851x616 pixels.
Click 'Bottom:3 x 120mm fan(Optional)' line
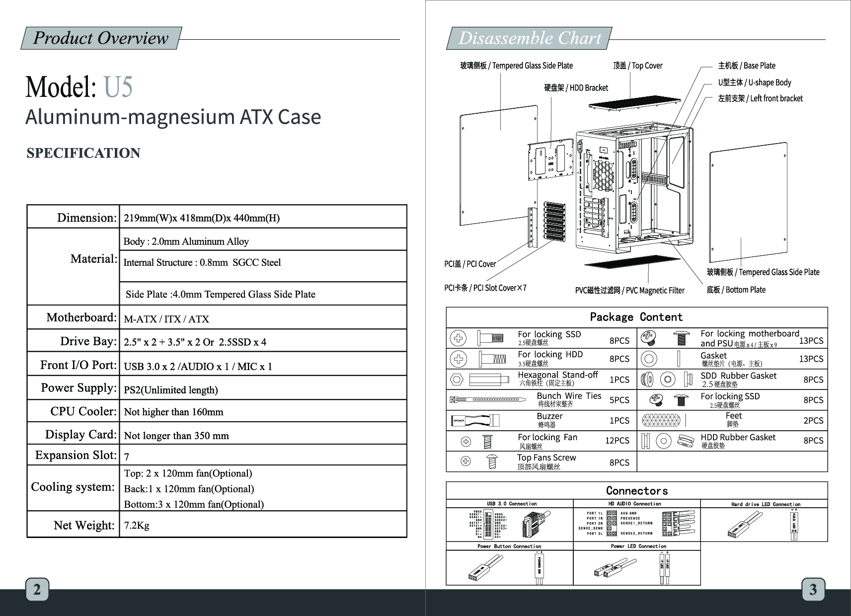tap(194, 504)
